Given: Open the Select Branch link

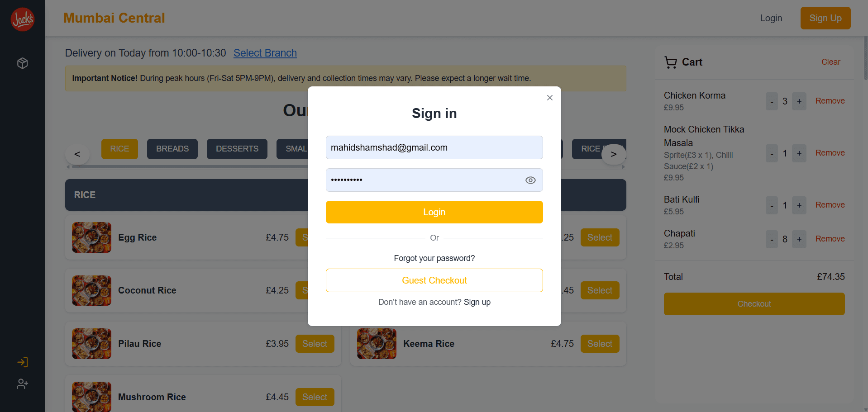Looking at the screenshot, I should tap(265, 53).
